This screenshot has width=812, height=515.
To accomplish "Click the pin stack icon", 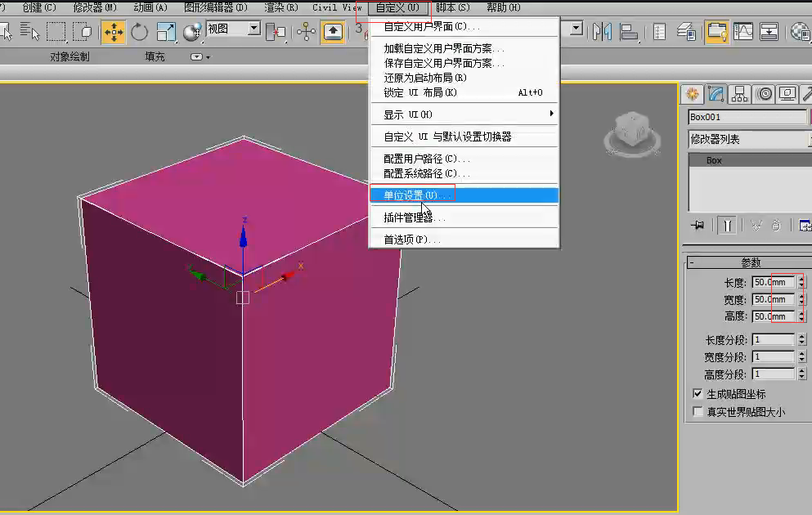I will click(x=698, y=226).
